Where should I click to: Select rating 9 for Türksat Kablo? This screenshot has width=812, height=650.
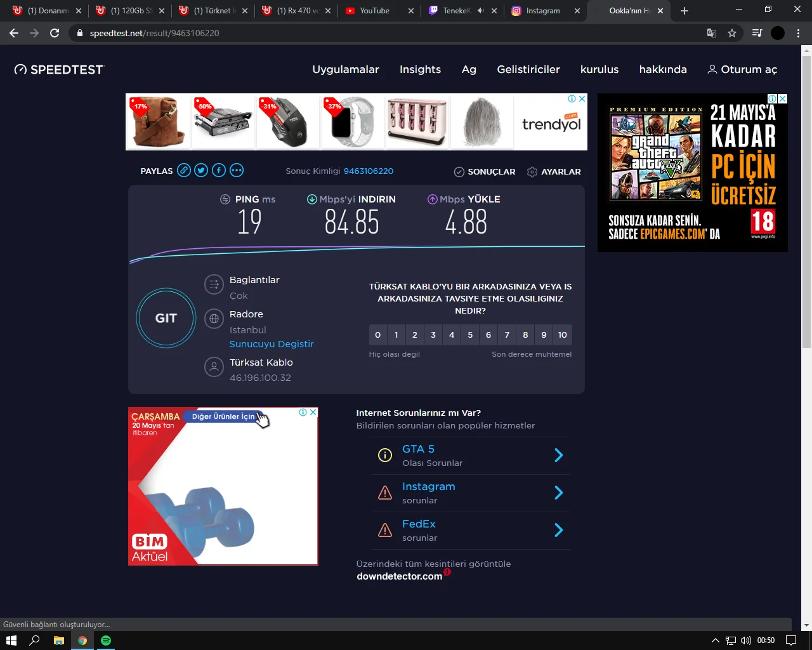(544, 335)
